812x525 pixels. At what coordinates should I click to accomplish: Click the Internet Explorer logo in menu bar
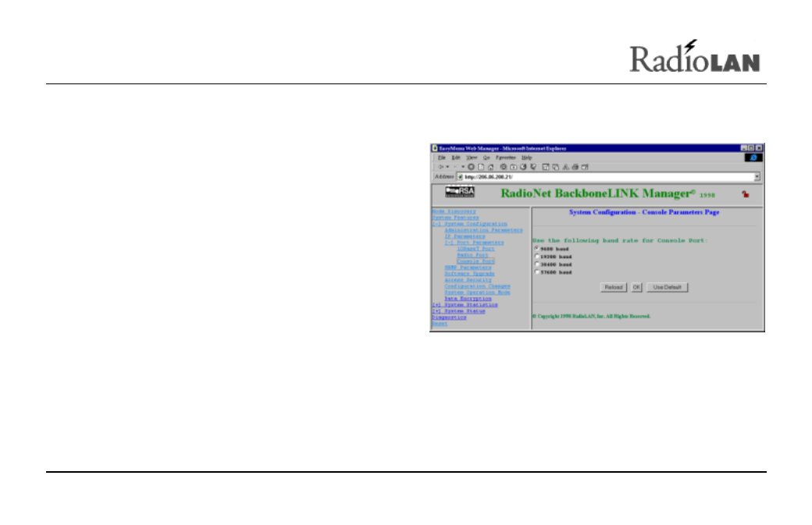pos(753,158)
